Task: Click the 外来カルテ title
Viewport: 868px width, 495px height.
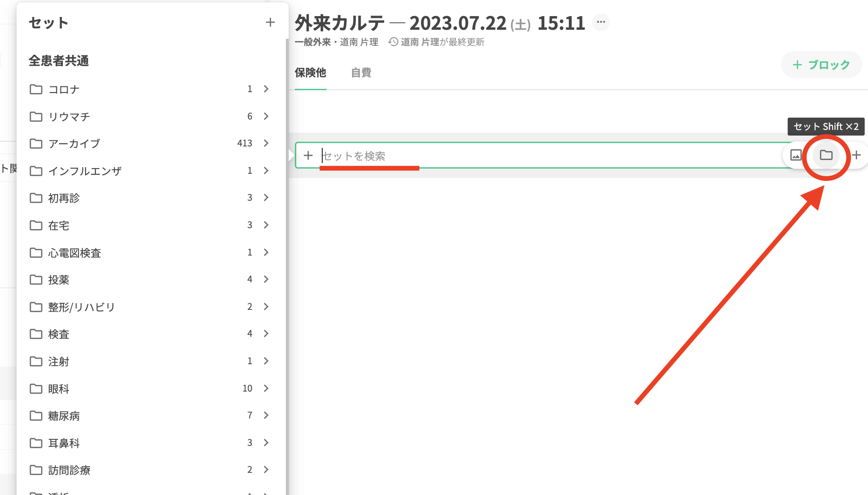Action: point(340,23)
